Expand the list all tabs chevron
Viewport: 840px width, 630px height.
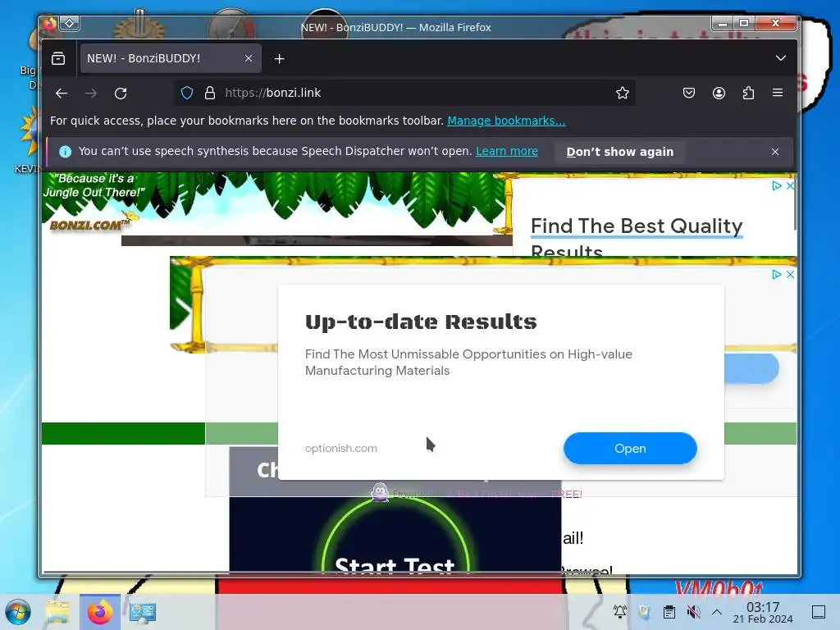pyautogui.click(x=781, y=58)
